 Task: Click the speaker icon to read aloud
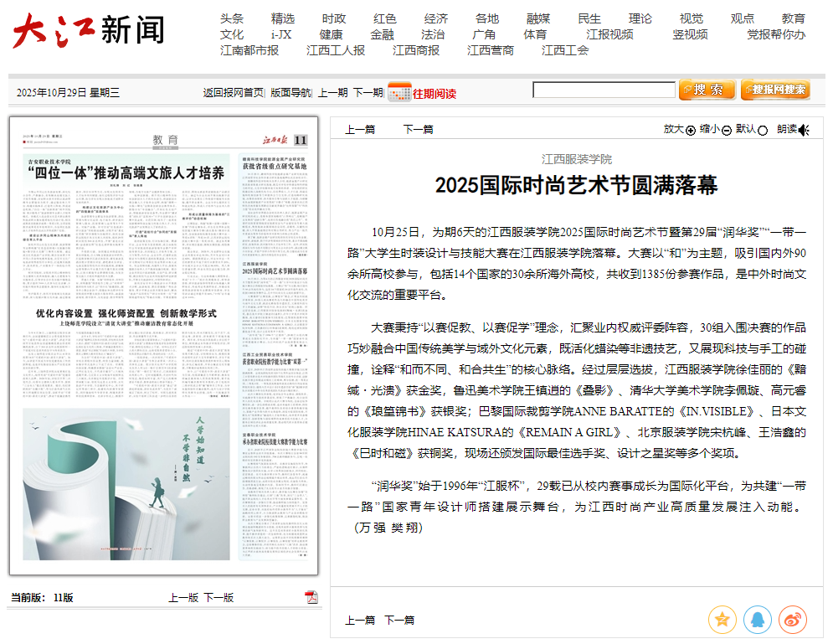coord(804,130)
